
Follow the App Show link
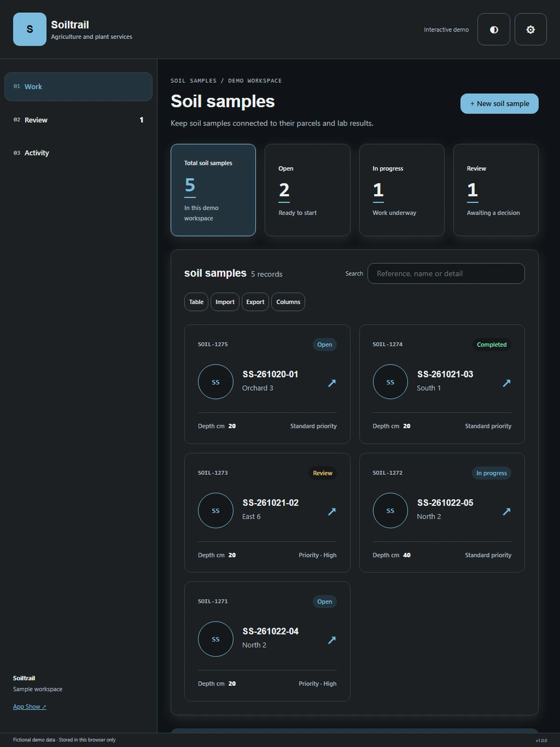(29, 707)
